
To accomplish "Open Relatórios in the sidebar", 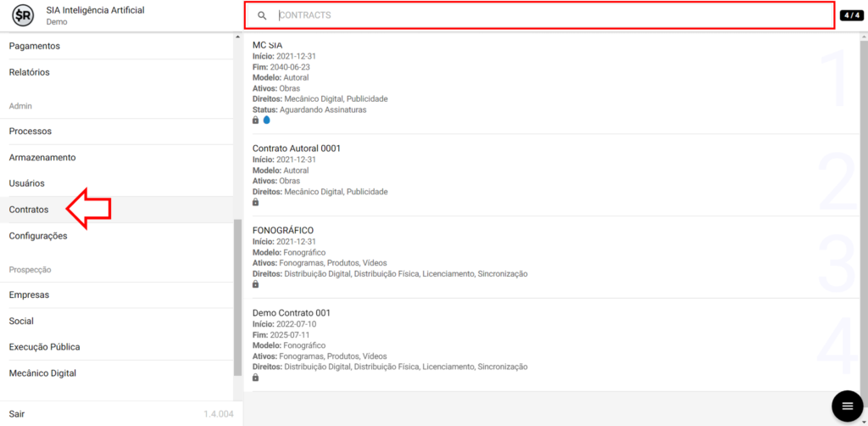I will [30, 72].
